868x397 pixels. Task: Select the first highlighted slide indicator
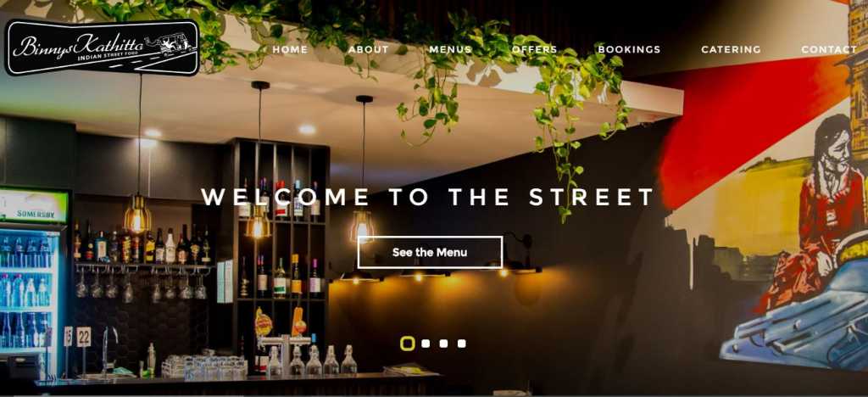pos(408,344)
